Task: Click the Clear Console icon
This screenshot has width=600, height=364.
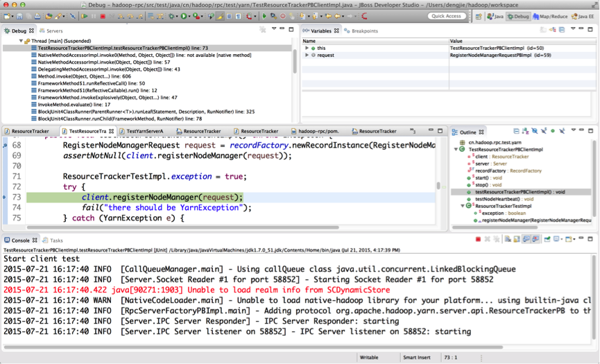Action: point(508,239)
